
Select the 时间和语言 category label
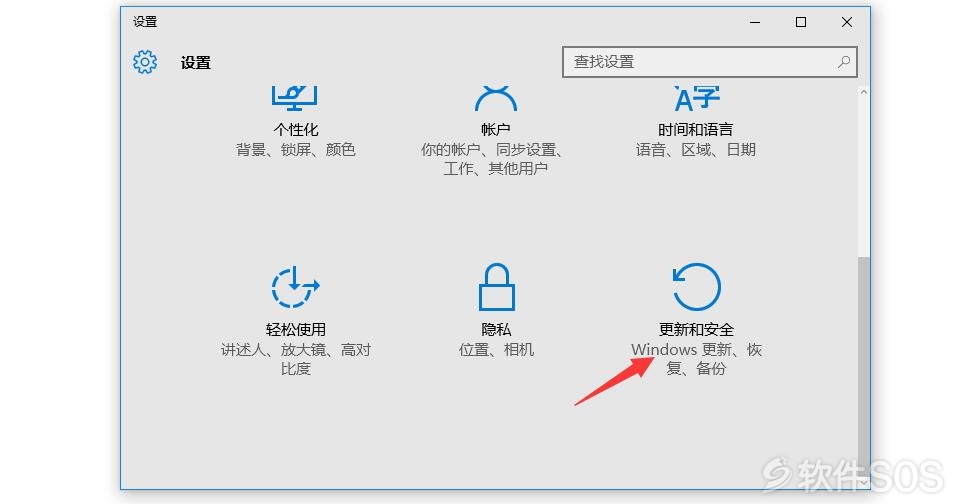696,130
